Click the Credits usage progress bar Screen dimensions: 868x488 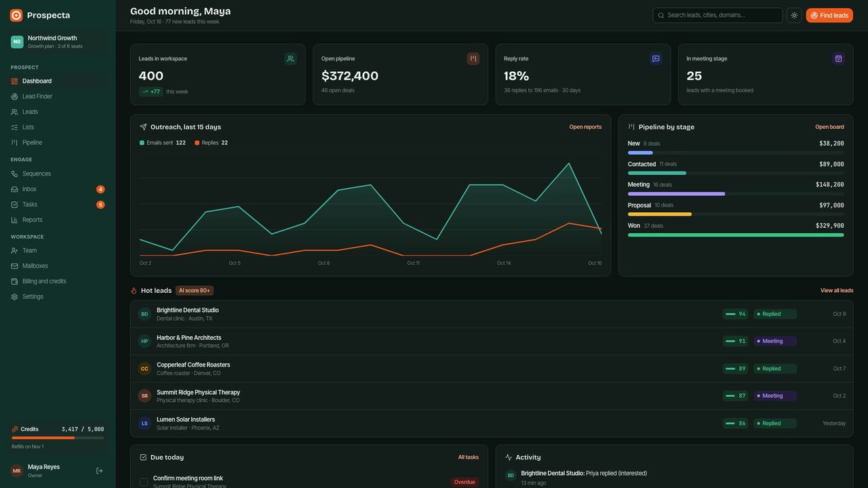click(x=58, y=438)
